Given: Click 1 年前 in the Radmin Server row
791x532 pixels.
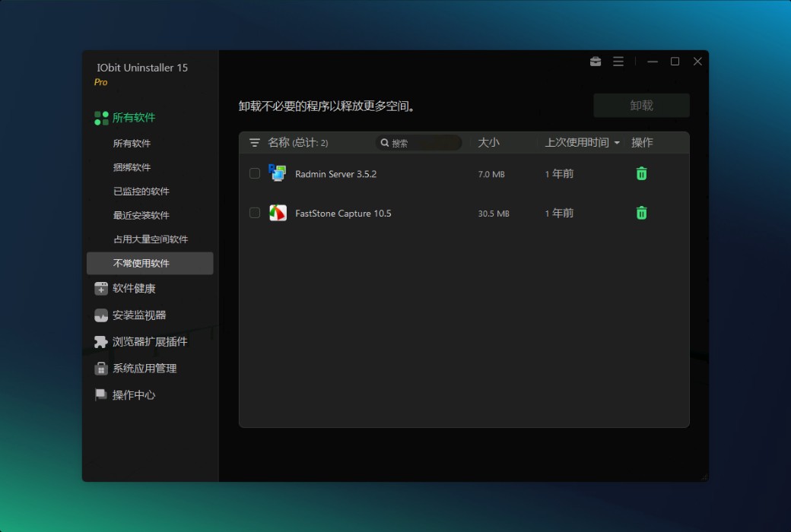Looking at the screenshot, I should (559, 174).
